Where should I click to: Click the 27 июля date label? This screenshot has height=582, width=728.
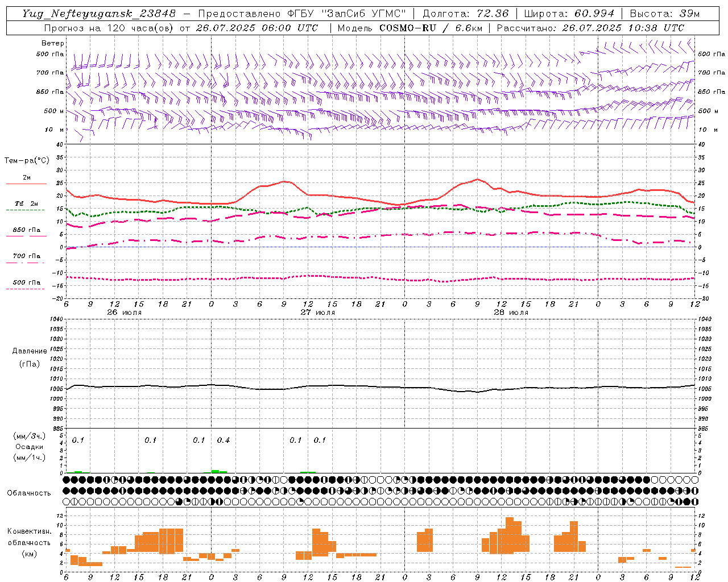tap(318, 313)
